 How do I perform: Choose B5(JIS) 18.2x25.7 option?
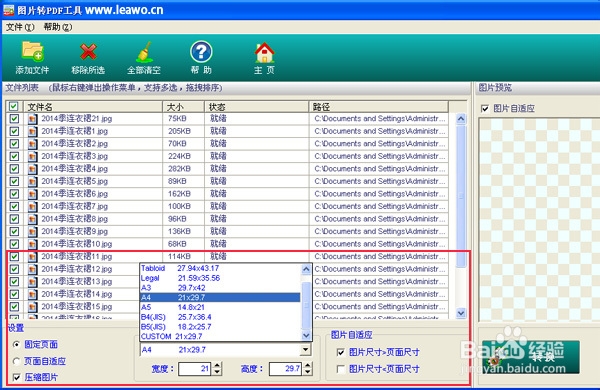220,327
